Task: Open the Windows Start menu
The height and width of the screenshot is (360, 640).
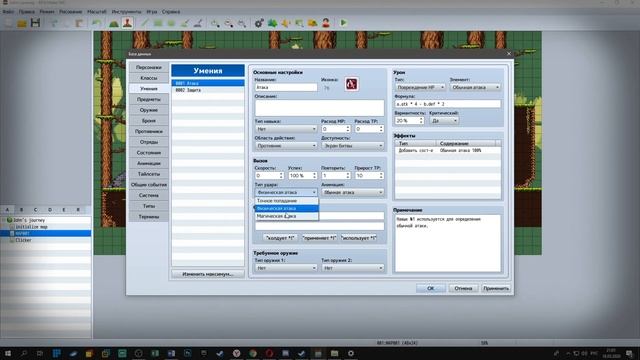Action: (x=7, y=353)
